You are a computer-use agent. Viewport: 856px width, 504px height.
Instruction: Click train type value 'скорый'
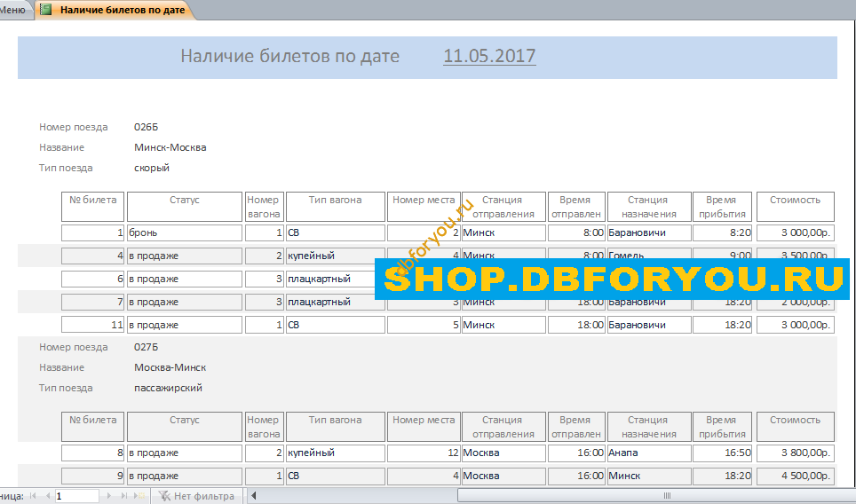pos(151,168)
